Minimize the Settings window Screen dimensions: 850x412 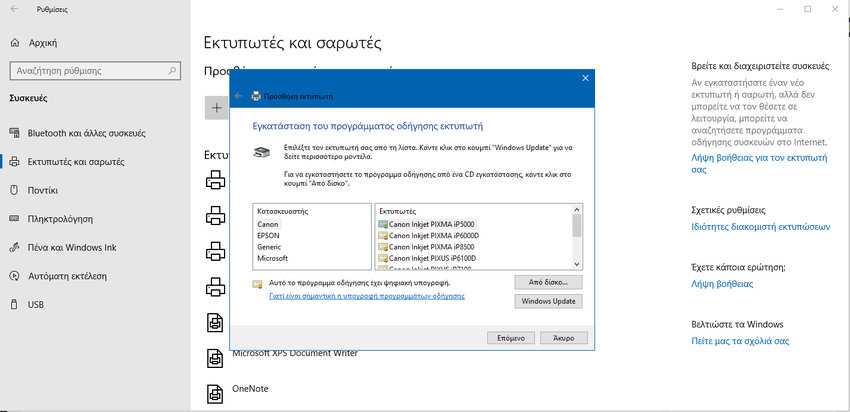coord(780,9)
